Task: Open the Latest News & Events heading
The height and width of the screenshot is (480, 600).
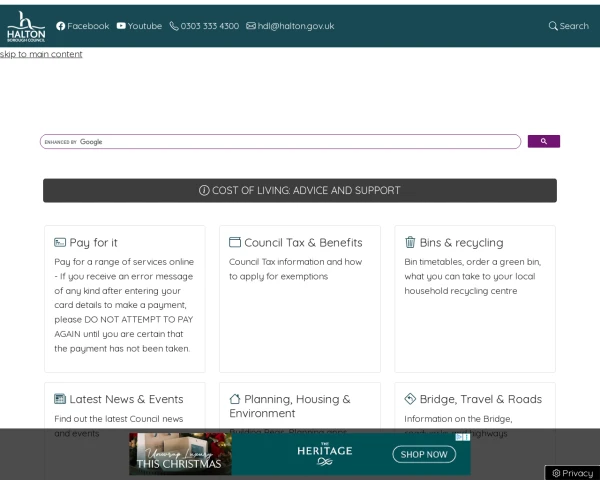Action: click(126, 399)
